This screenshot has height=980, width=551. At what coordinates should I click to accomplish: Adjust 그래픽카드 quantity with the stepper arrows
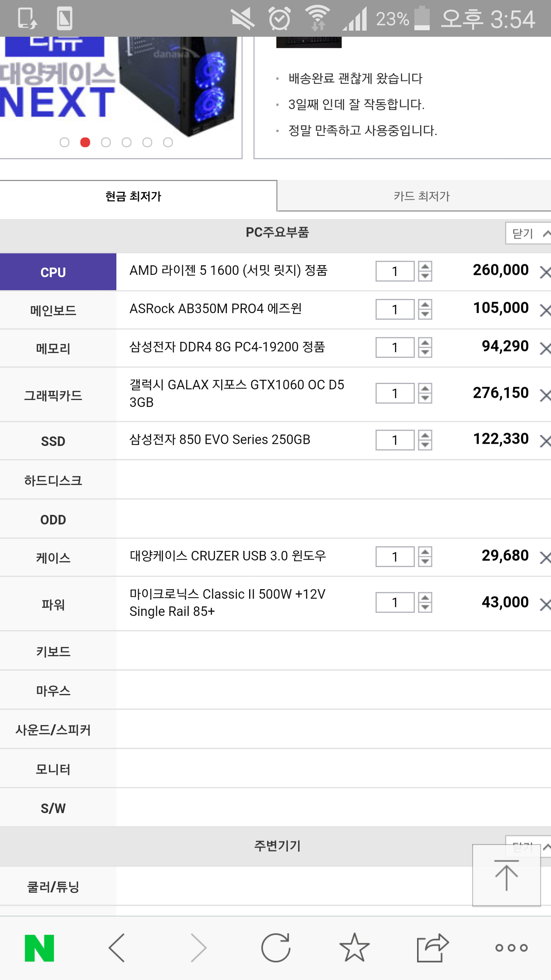[425, 394]
